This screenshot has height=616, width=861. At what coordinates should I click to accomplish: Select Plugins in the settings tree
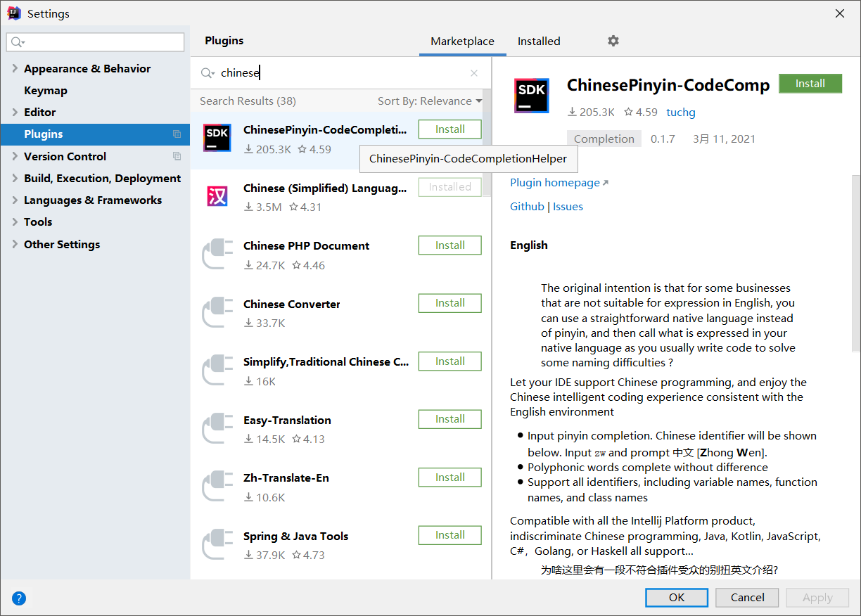pyautogui.click(x=44, y=134)
